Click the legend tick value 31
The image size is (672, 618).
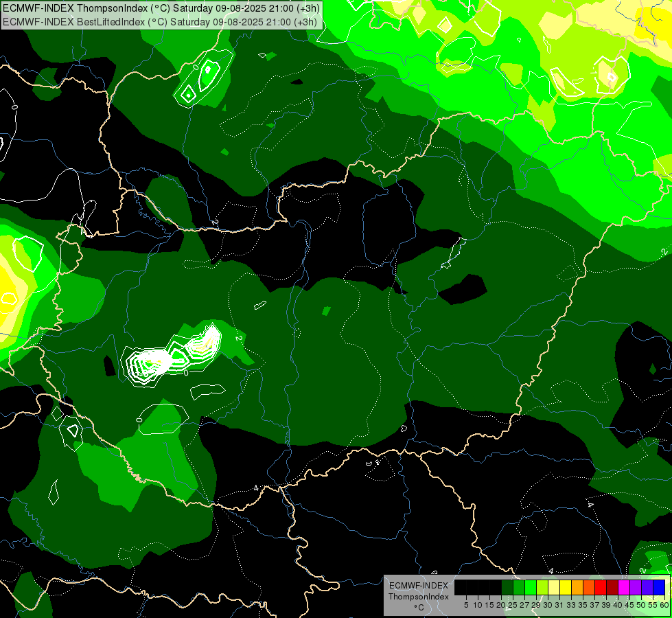[559, 605]
